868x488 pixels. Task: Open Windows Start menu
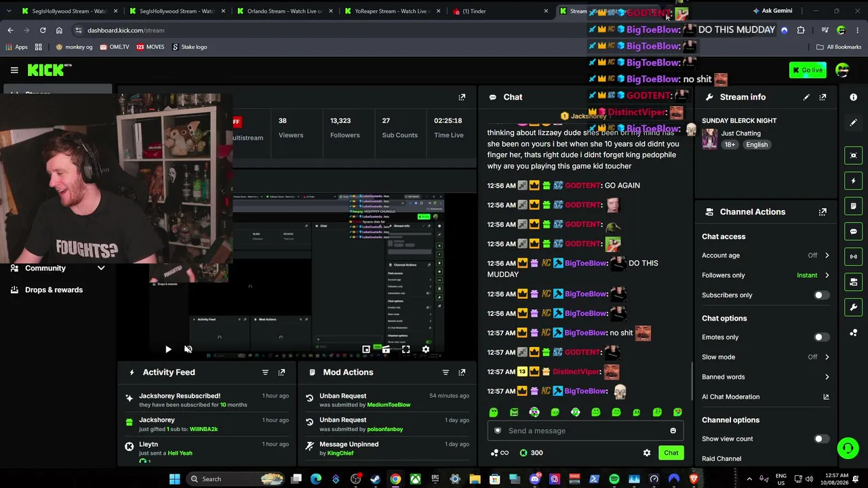point(174,479)
